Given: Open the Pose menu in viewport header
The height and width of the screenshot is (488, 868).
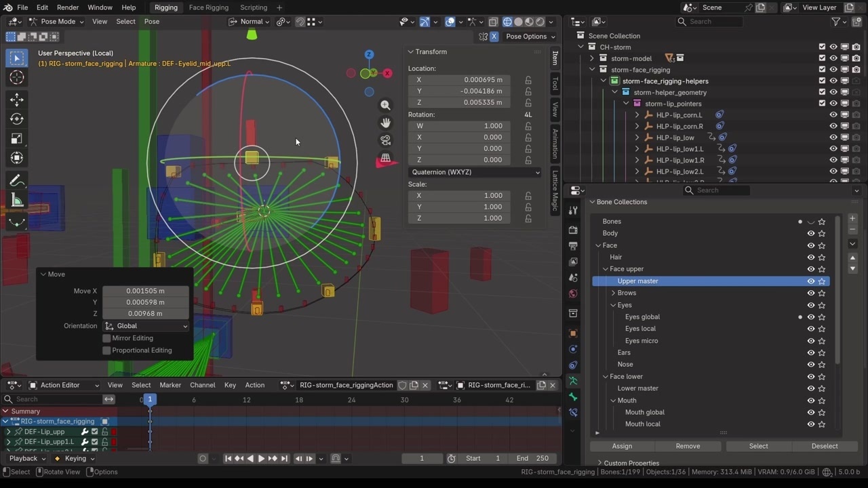Looking at the screenshot, I should click(x=152, y=22).
